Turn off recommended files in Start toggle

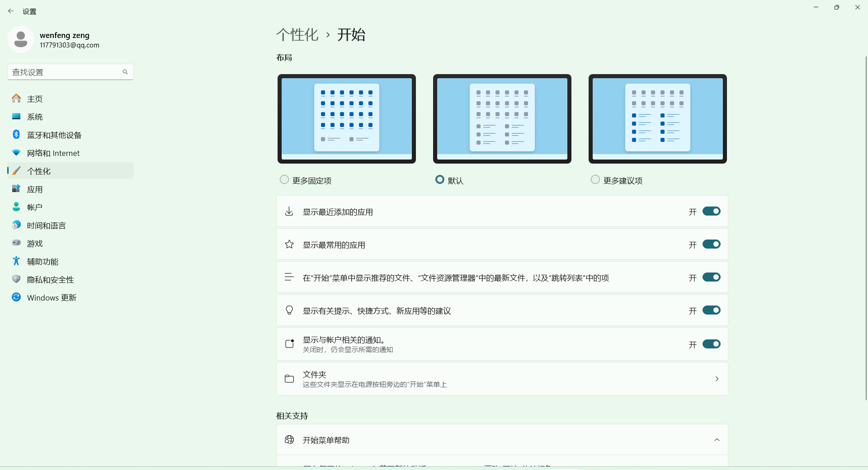click(x=711, y=277)
